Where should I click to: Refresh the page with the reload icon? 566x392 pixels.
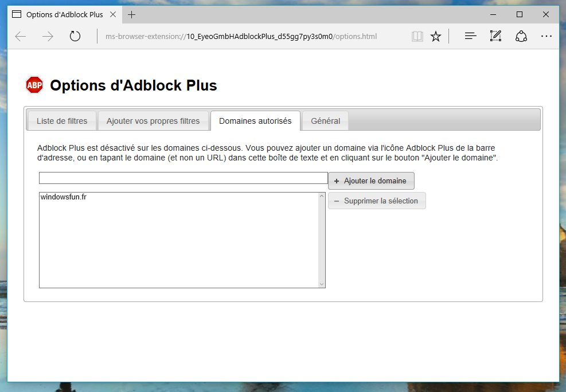[75, 37]
